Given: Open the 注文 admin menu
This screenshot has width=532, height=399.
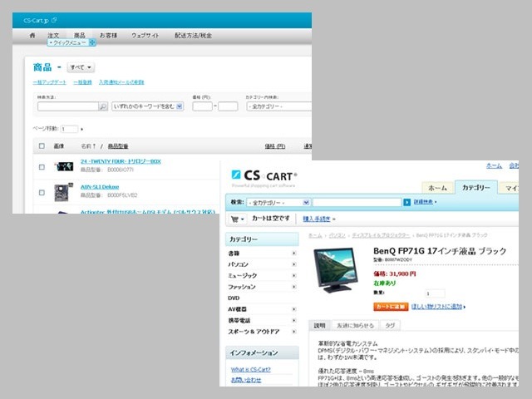Looking at the screenshot, I should pyautogui.click(x=53, y=35).
